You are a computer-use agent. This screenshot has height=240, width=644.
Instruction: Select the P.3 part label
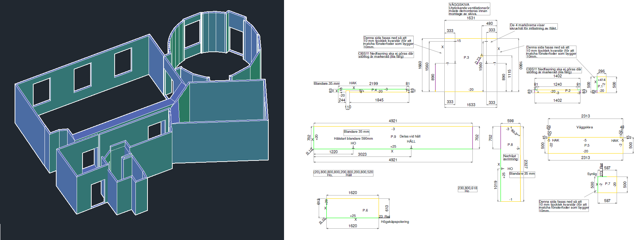[x=466, y=58]
